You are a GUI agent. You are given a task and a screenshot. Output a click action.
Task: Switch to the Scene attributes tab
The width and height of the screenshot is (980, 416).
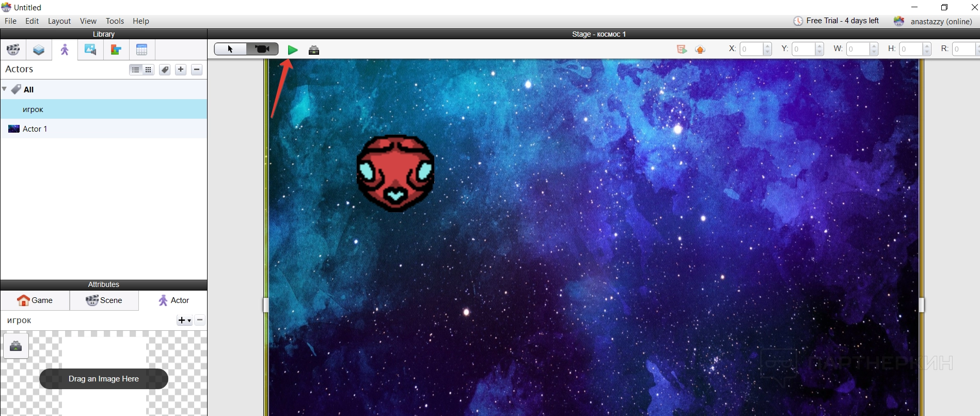click(x=104, y=300)
